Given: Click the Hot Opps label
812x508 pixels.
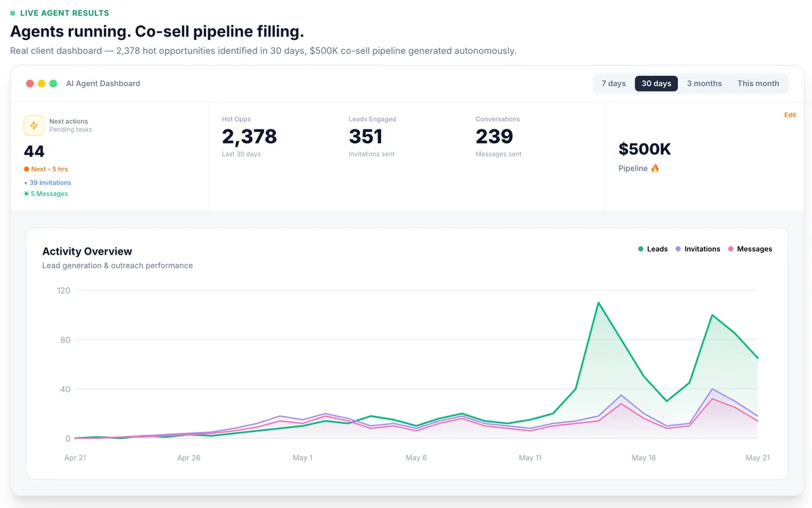Looking at the screenshot, I should pyautogui.click(x=236, y=119).
